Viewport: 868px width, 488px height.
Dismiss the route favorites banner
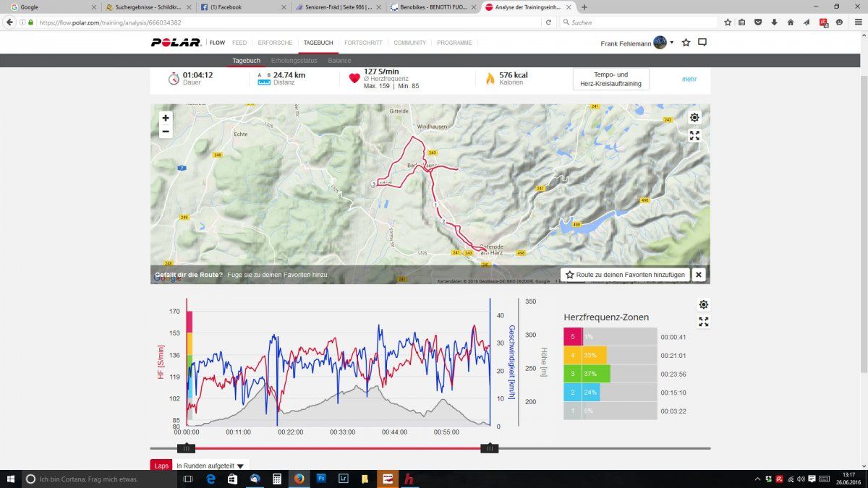pos(699,275)
